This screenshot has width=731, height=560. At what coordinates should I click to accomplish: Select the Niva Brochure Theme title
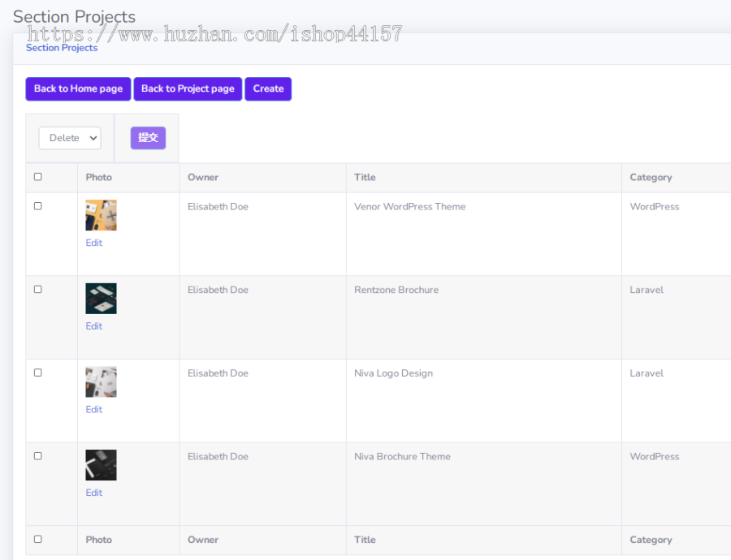click(402, 457)
